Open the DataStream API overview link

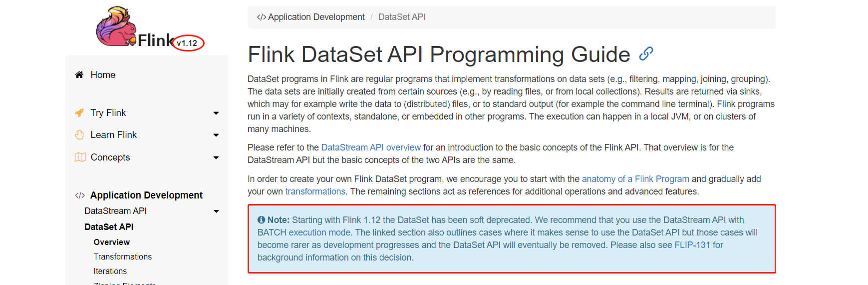(371, 147)
